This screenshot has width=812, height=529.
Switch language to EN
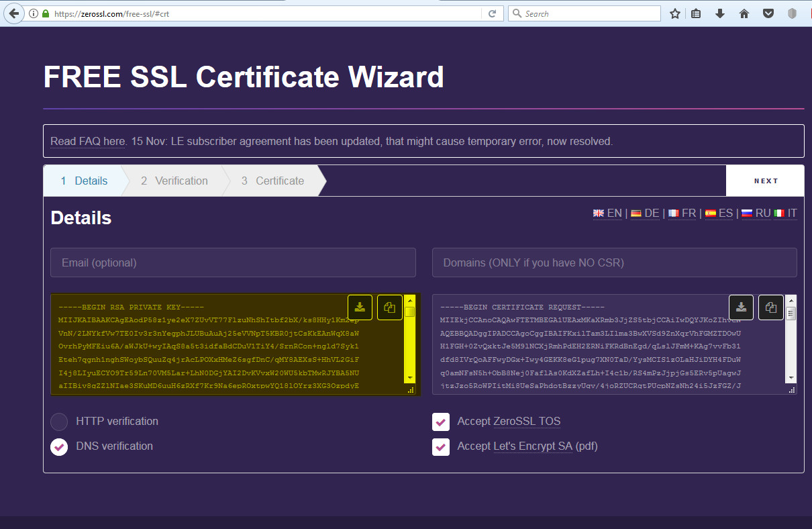[x=607, y=213]
